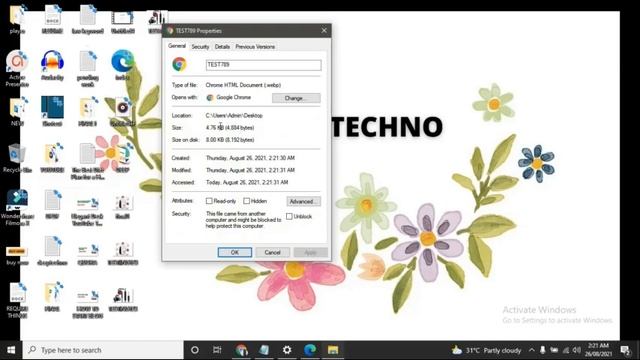
Task: Switch to the Security tab
Action: 200,47
